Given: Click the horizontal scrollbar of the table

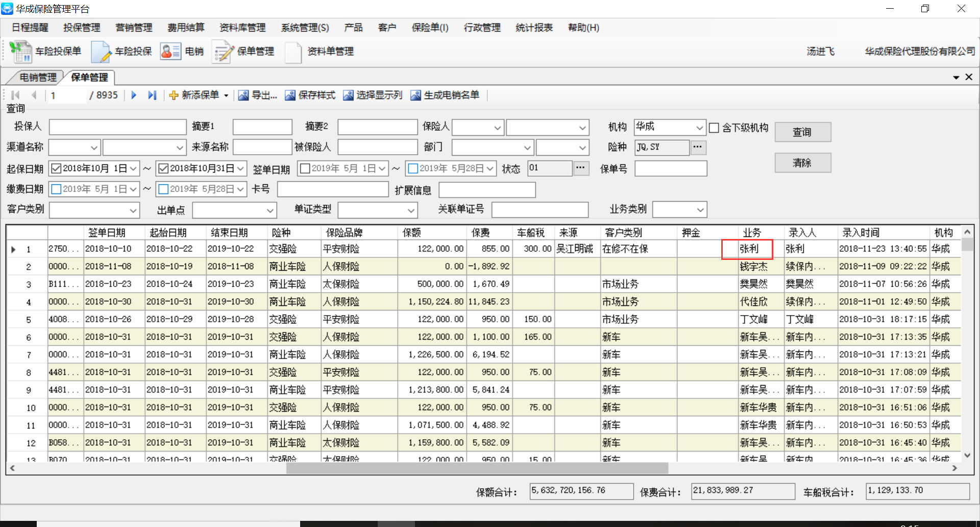Looking at the screenshot, I should click(477, 468).
